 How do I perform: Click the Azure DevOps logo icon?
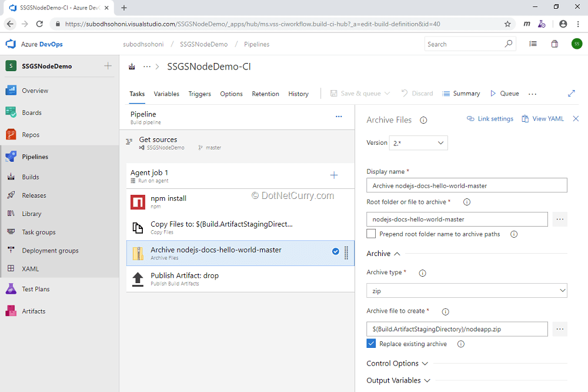click(x=11, y=44)
